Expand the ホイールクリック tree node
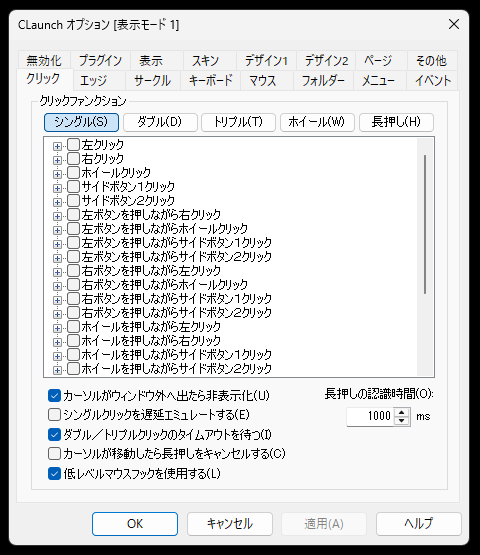This screenshot has width=480, height=555. (57, 174)
